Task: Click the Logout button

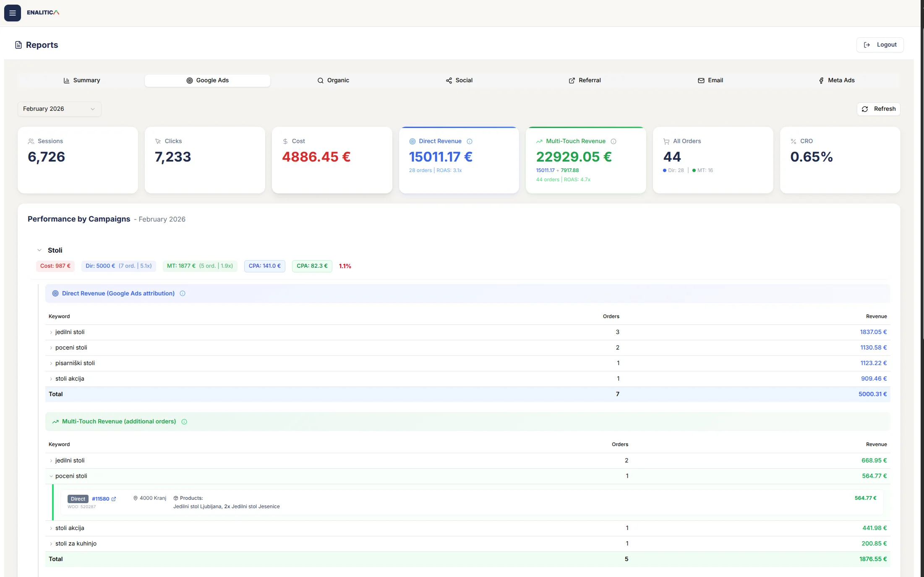Action: coord(880,44)
